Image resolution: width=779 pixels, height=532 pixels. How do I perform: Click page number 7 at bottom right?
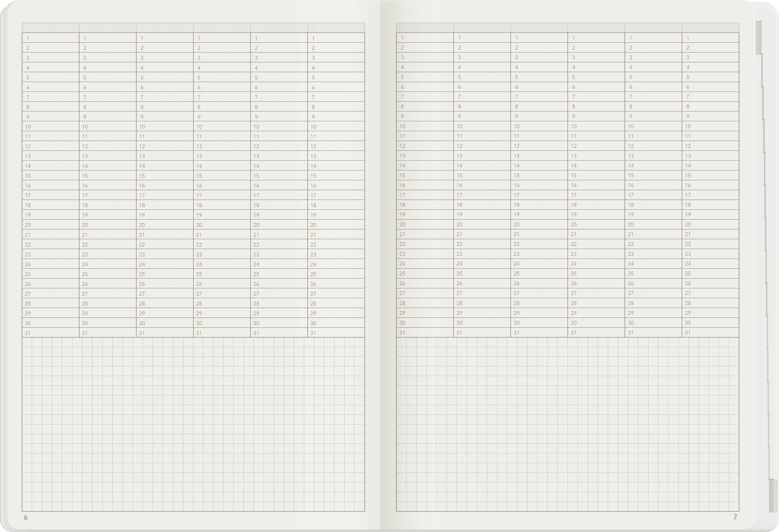[x=735, y=517]
